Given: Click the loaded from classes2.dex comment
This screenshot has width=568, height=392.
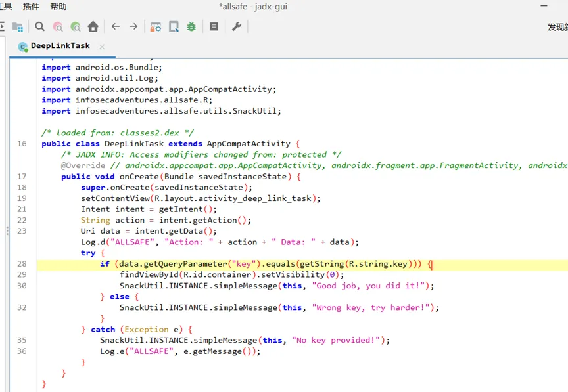Looking at the screenshot, I should pos(118,133).
